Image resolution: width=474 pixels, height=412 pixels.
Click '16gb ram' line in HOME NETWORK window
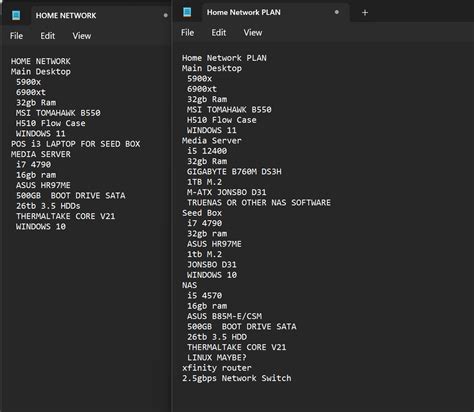36,175
